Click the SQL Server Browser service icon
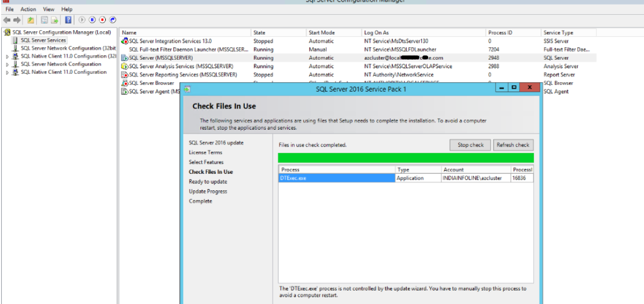 point(125,83)
